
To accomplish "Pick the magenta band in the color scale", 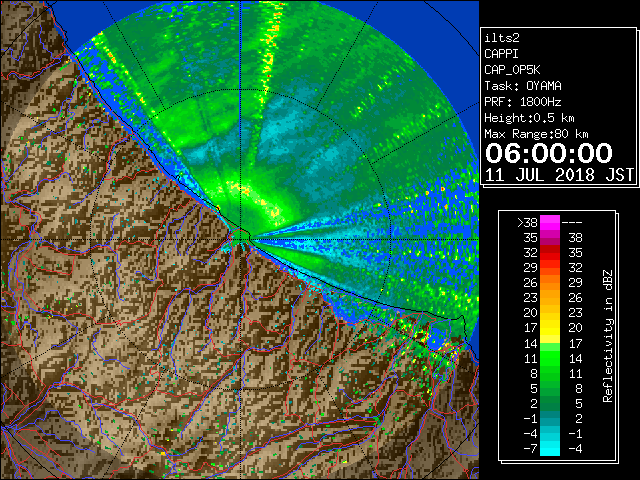I will point(550,223).
